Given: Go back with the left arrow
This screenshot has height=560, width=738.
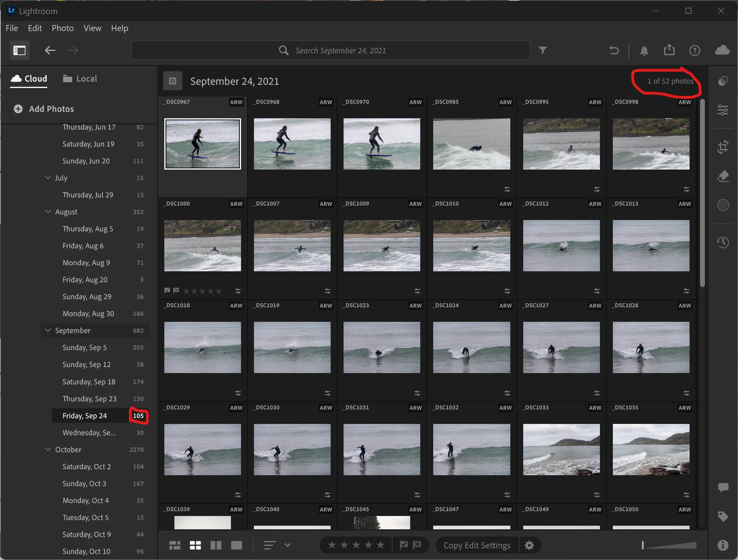Looking at the screenshot, I should pyautogui.click(x=50, y=50).
